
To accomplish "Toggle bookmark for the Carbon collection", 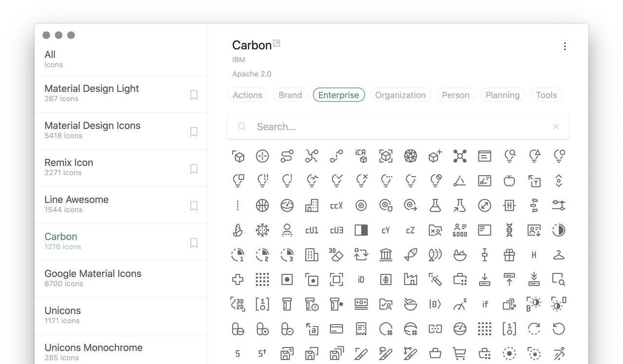I will point(194,243).
